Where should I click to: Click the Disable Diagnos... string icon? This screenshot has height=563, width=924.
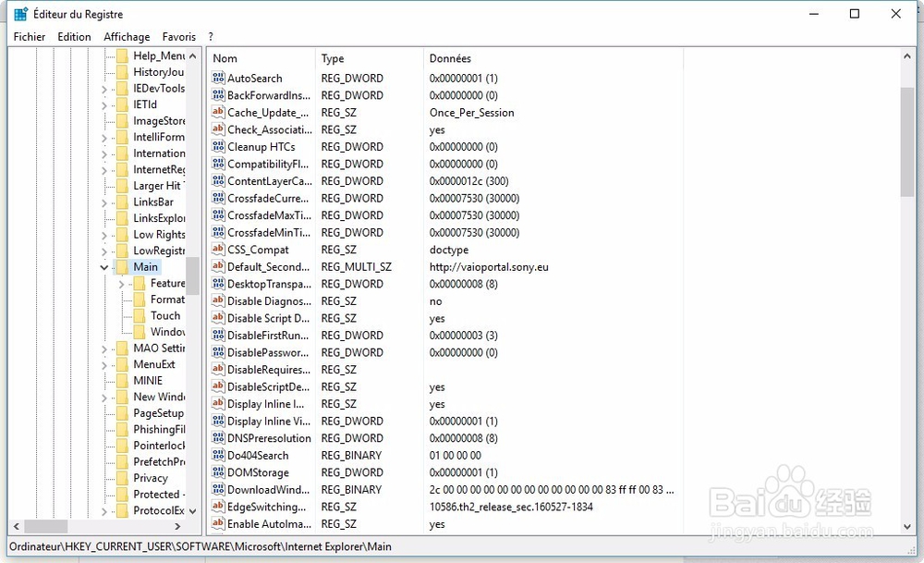point(218,300)
